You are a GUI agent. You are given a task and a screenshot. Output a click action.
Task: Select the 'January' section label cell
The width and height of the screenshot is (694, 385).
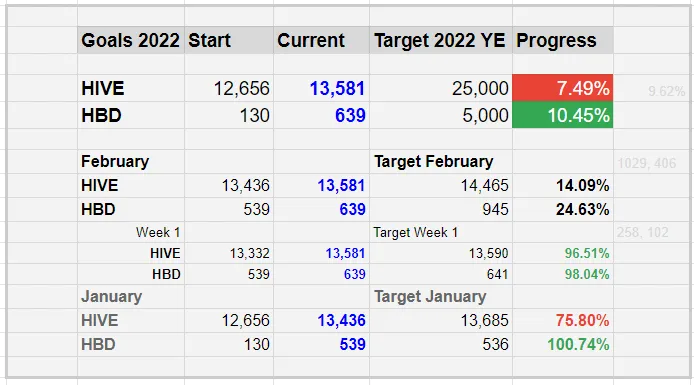tap(131, 296)
